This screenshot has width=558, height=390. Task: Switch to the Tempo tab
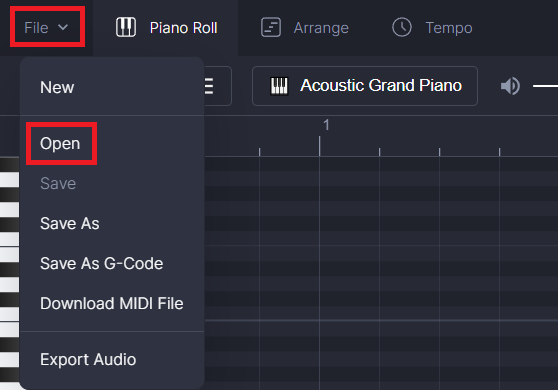[432, 28]
